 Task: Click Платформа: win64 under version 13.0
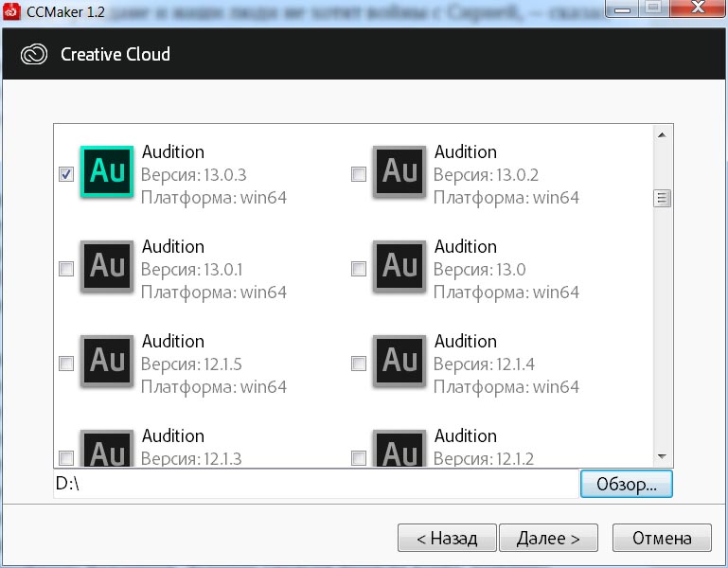pyautogui.click(x=506, y=293)
